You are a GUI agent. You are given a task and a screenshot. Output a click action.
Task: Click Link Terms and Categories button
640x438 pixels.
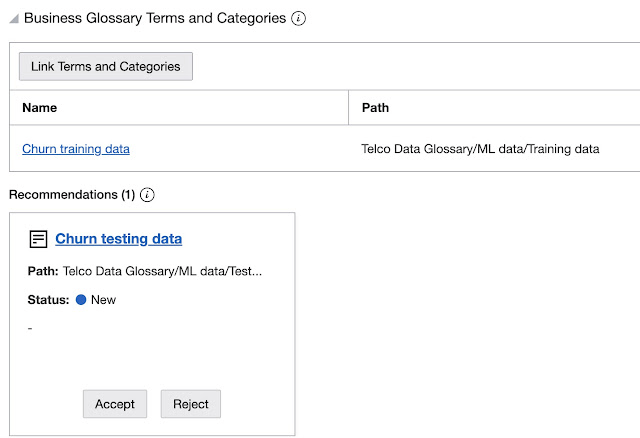point(106,66)
